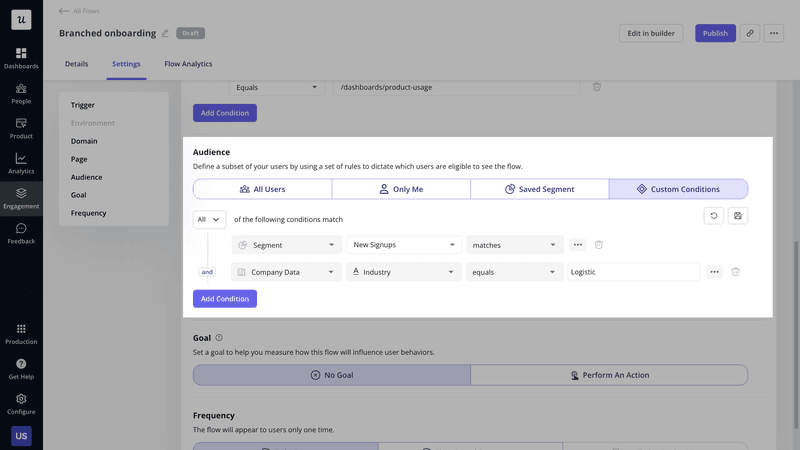Select Perform An Action goal option
This screenshot has width=800, height=450.
608,375
